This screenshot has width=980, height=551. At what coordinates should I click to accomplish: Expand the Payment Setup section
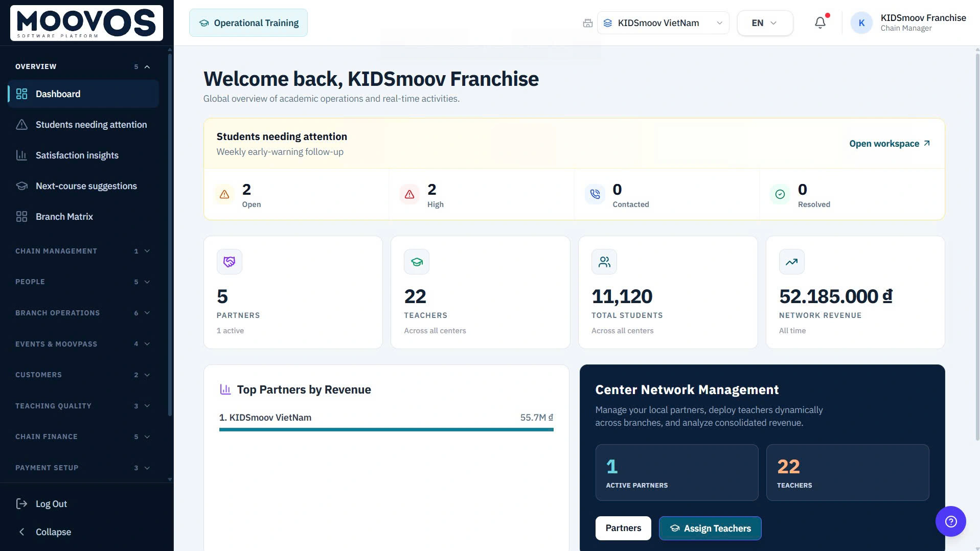coord(82,468)
